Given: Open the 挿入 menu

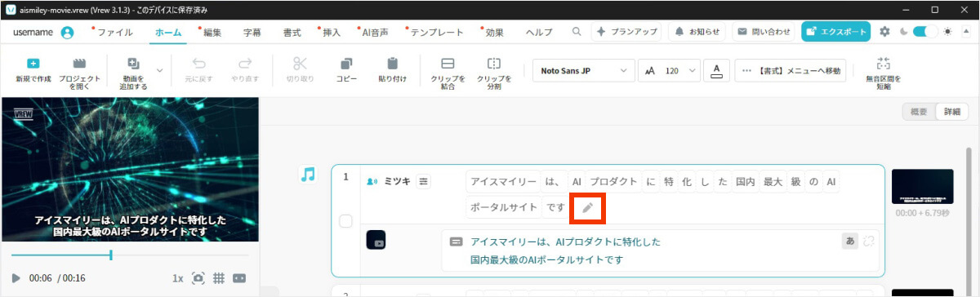Looking at the screenshot, I should 332,33.
